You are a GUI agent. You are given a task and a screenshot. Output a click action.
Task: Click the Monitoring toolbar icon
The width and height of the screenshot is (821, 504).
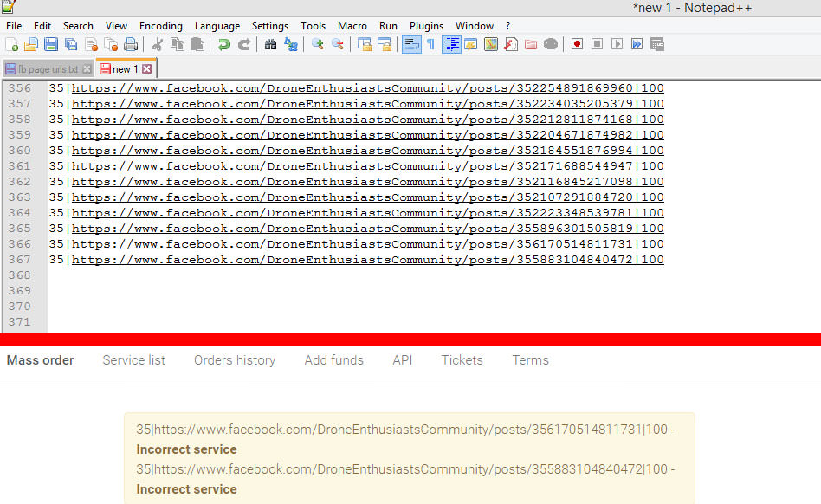point(550,44)
